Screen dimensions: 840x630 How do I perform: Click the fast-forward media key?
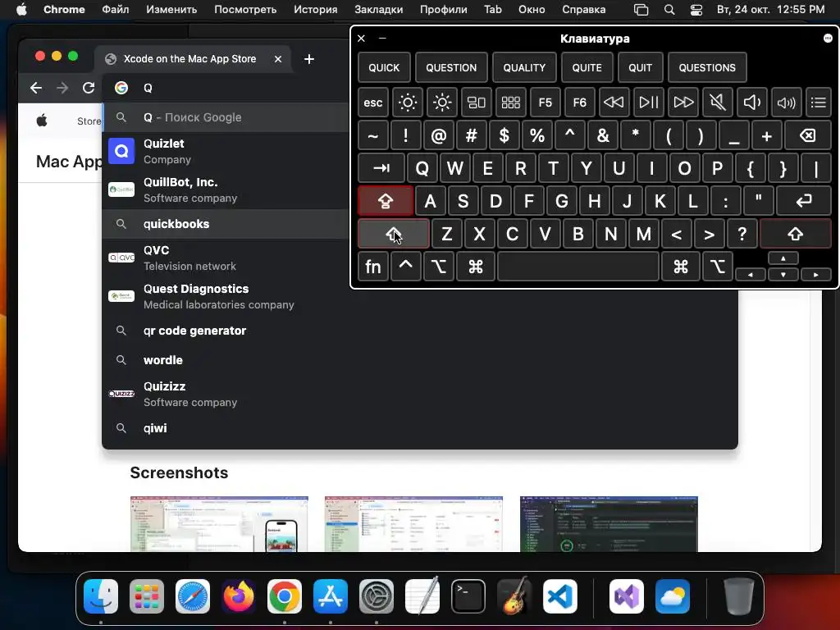(683, 103)
